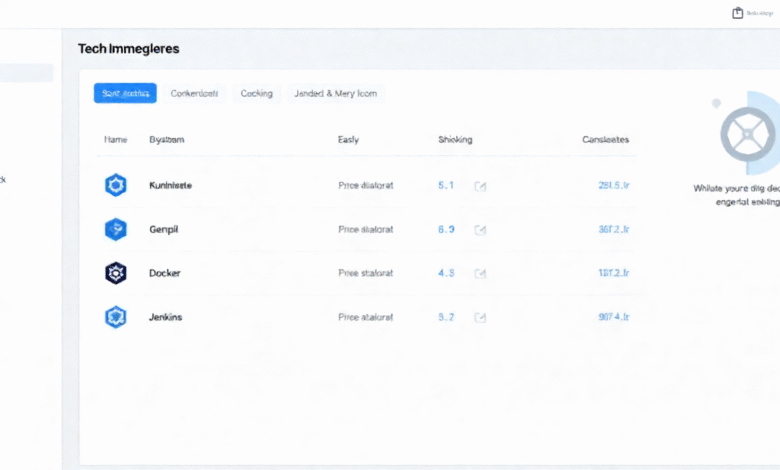
Task: Click the Kuninisete hexagon icon
Action: tap(115, 185)
